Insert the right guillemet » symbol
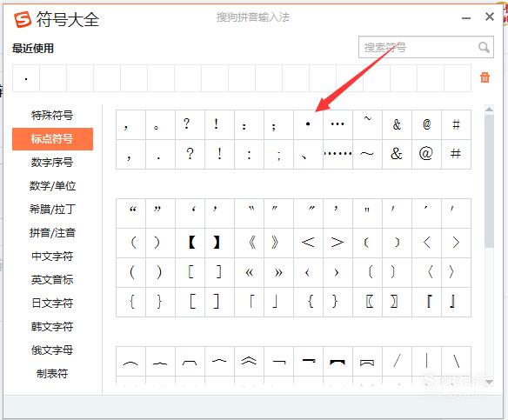 (278, 272)
